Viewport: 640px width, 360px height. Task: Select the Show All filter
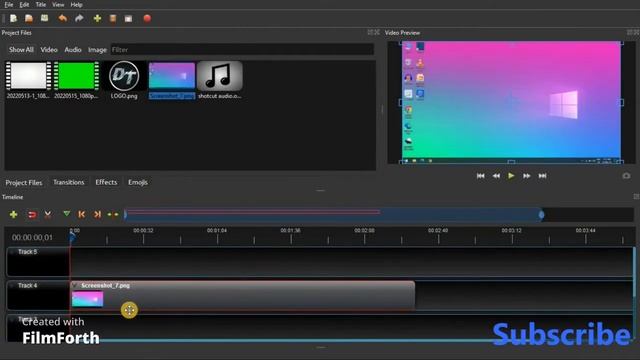pyautogui.click(x=21, y=50)
